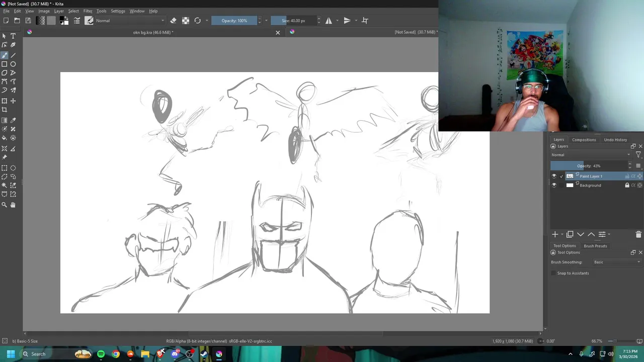
Task: Select the Gradient tool
Action: [5, 121]
